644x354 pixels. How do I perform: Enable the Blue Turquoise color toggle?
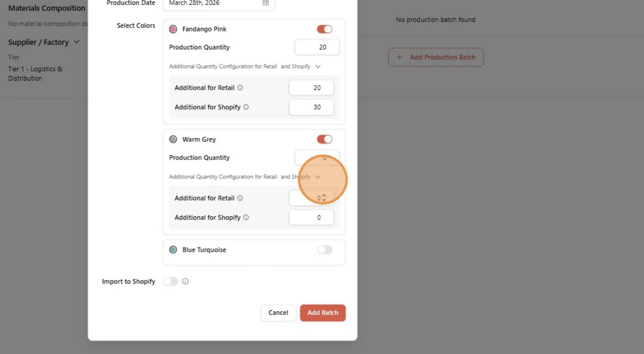[325, 250]
